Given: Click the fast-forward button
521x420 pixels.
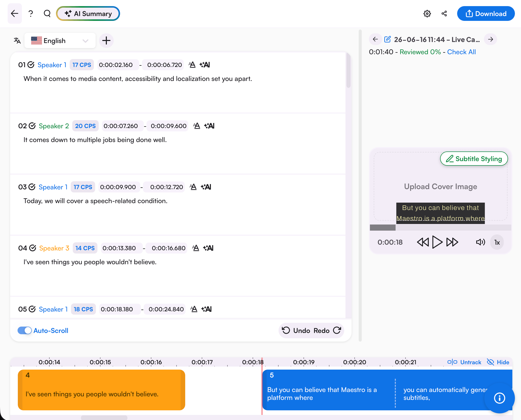Looking at the screenshot, I should coord(452,242).
